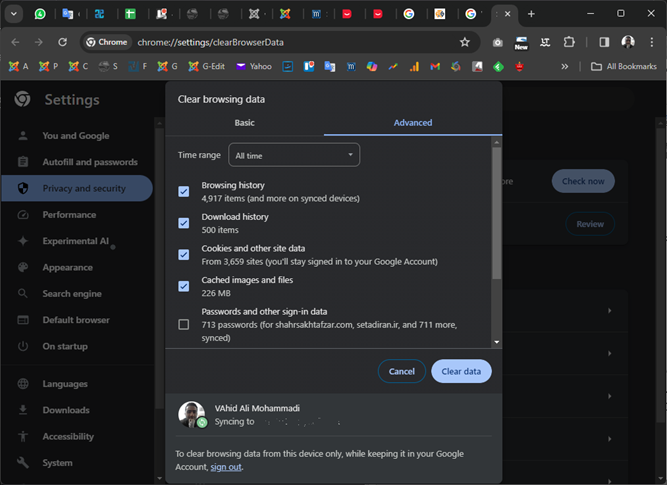The height and width of the screenshot is (485, 667).
Task: Open the Extensions puzzle icon
Action: (569, 42)
